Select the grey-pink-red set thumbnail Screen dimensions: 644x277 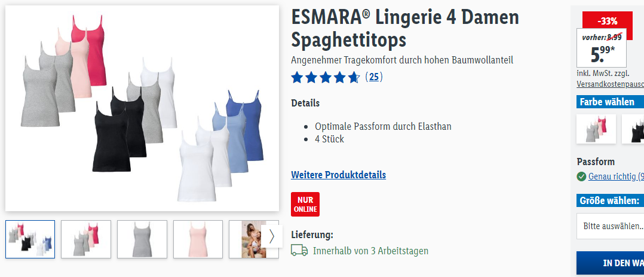(86, 239)
